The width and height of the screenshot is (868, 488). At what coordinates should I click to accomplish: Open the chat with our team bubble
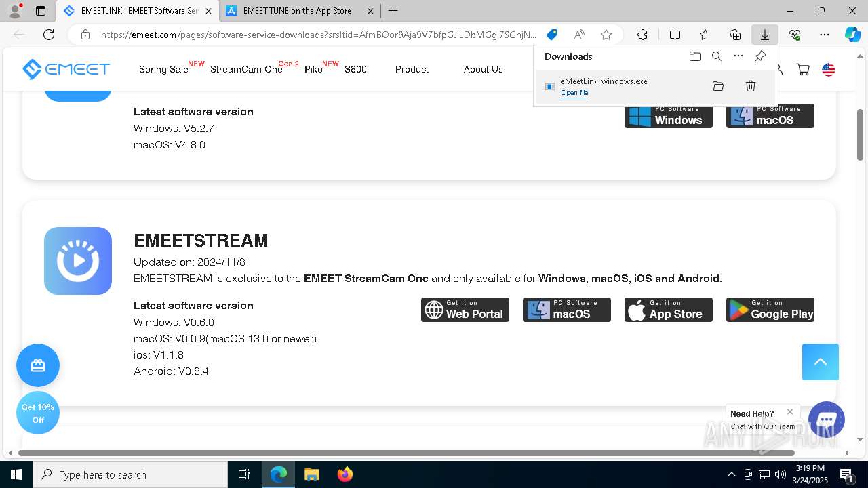[x=826, y=419]
